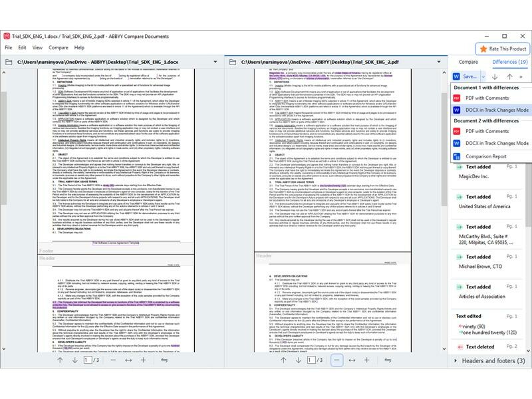This screenshot has height=399, width=532.
Task: Open the Compare menu
Action: (x=58, y=48)
